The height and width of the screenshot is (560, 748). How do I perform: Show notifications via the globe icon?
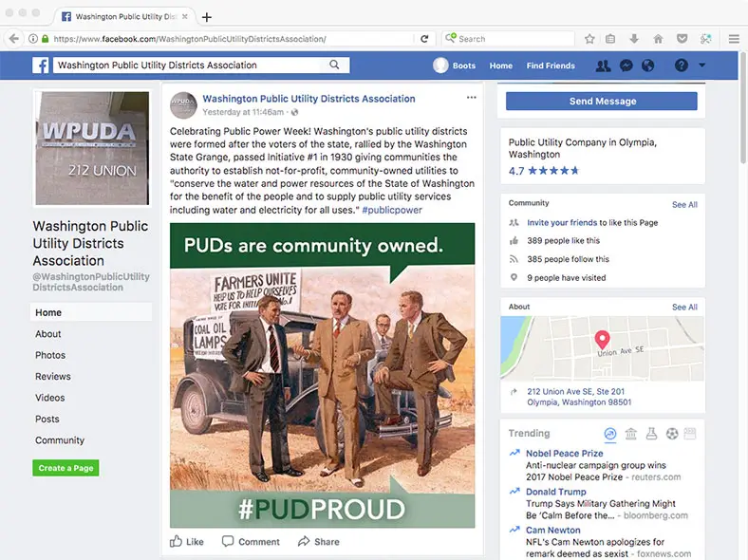(648, 65)
